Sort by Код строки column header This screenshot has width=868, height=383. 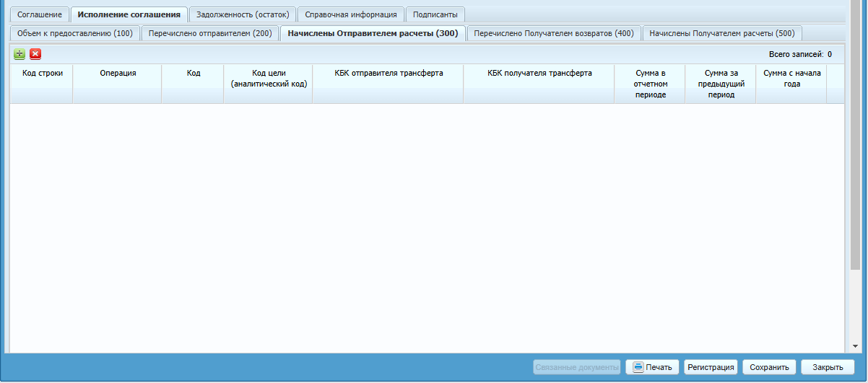pos(42,74)
